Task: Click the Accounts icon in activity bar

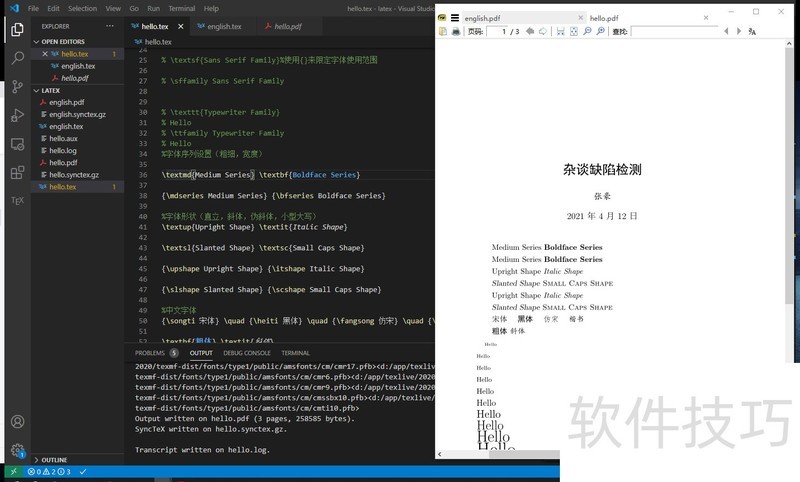Action: point(17,422)
